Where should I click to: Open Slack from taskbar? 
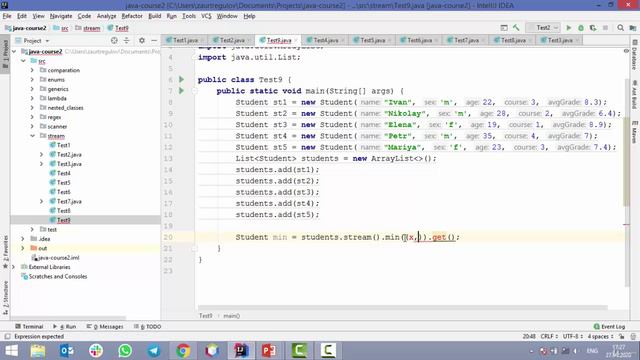click(96, 351)
